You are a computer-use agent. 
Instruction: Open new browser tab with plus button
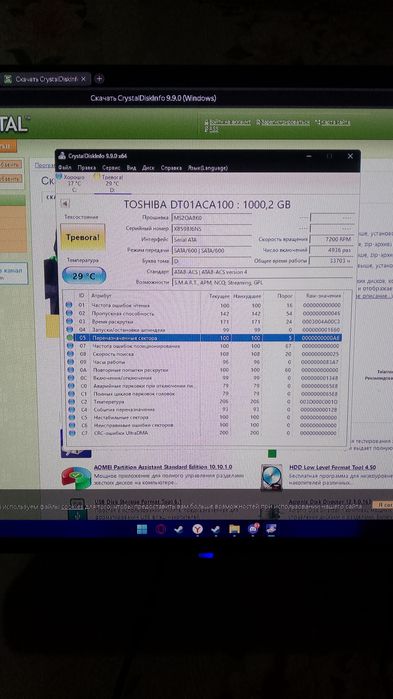pos(99,79)
